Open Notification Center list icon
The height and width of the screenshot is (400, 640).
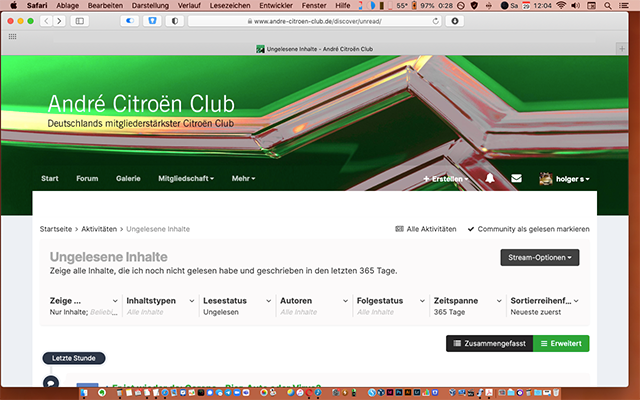(x=623, y=5)
